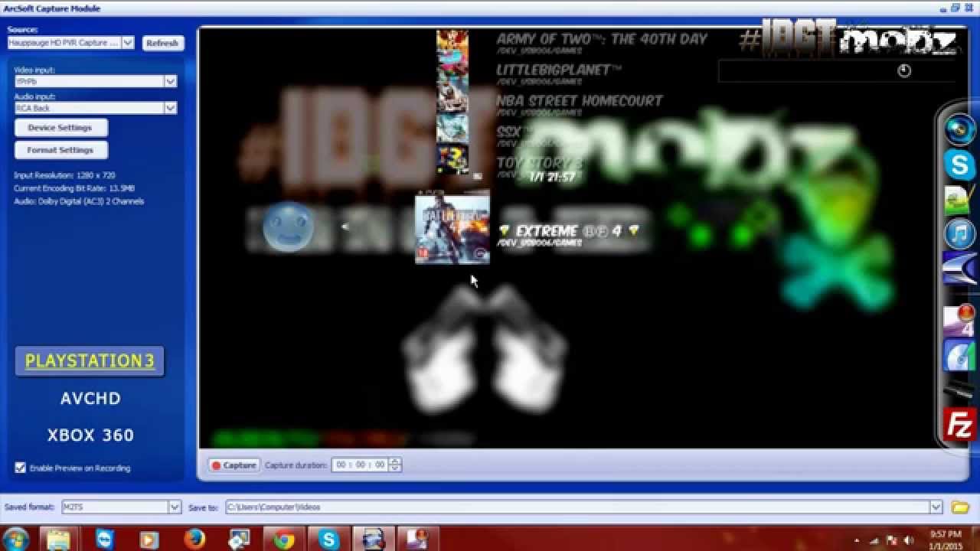Select the AVCHD preset
Viewport: 980px width, 551px height.
point(90,398)
